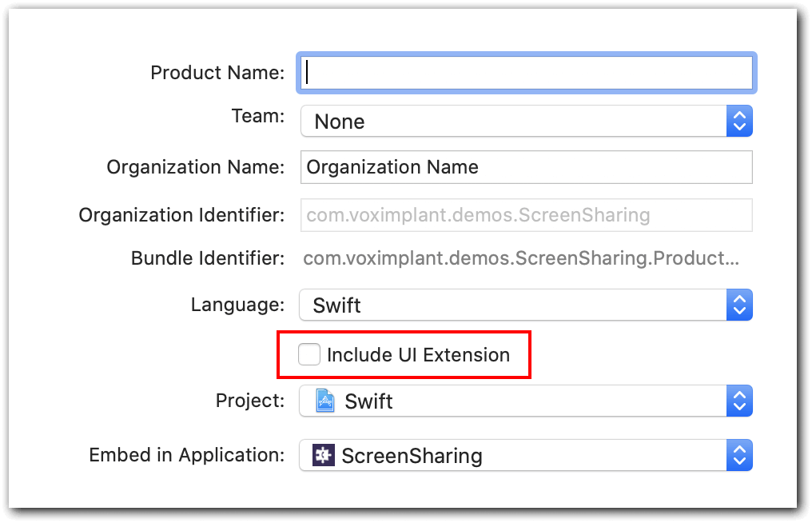Image resolution: width=812 pixels, height=523 pixels.
Task: Click the Bundle Identifier label
Action: tap(208, 258)
